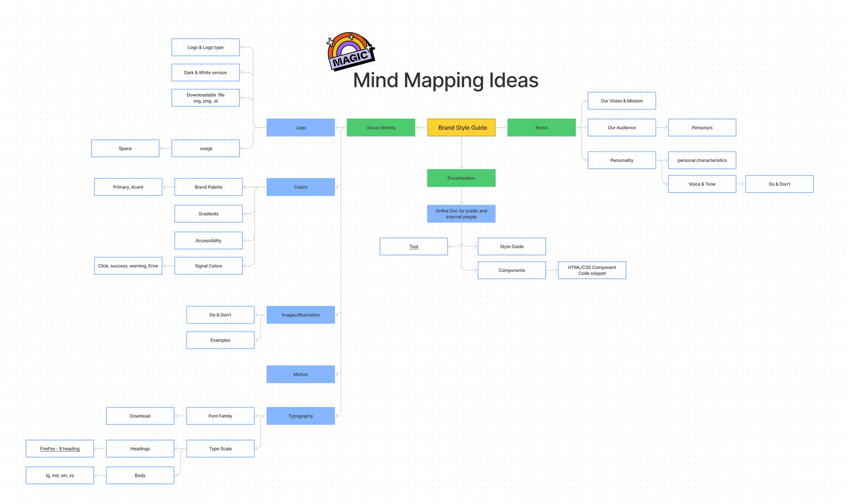Select the Headings box

coord(140,449)
